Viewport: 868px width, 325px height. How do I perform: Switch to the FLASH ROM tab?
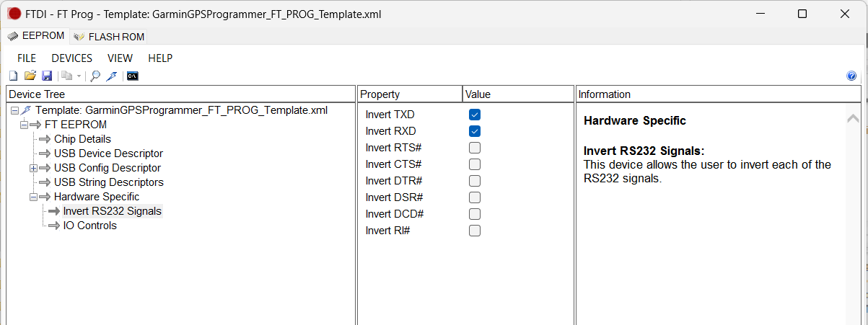pos(110,37)
